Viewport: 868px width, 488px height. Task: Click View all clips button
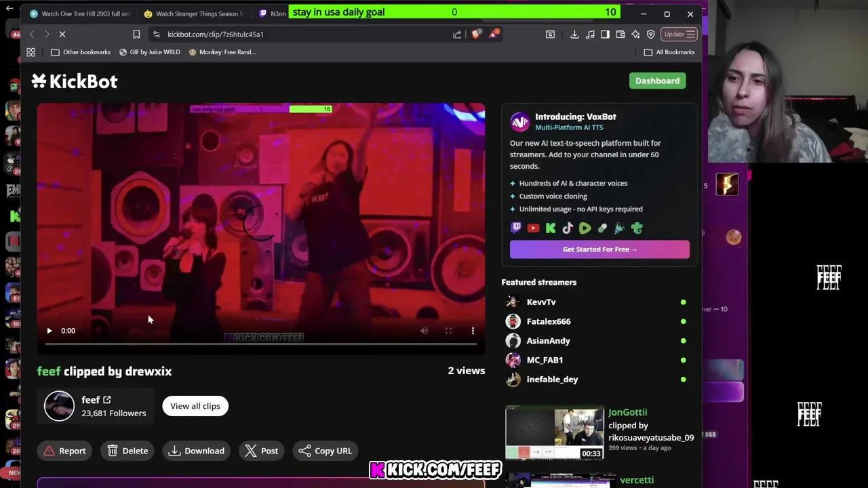pos(195,406)
